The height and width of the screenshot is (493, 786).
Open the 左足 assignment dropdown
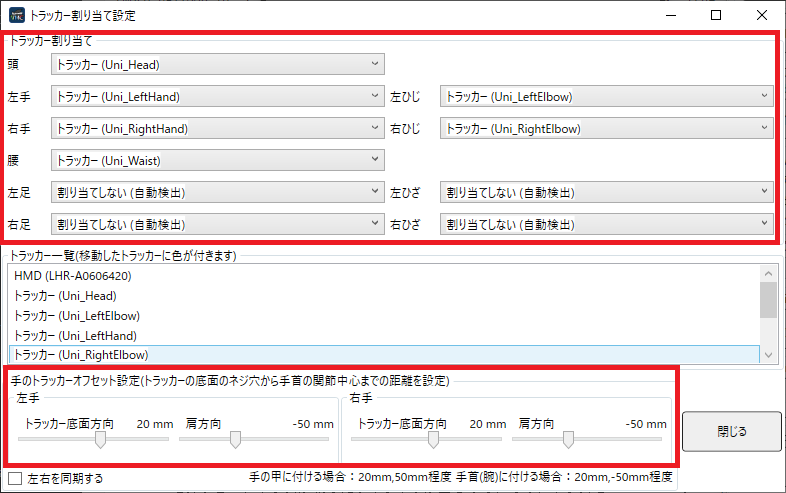(217, 192)
